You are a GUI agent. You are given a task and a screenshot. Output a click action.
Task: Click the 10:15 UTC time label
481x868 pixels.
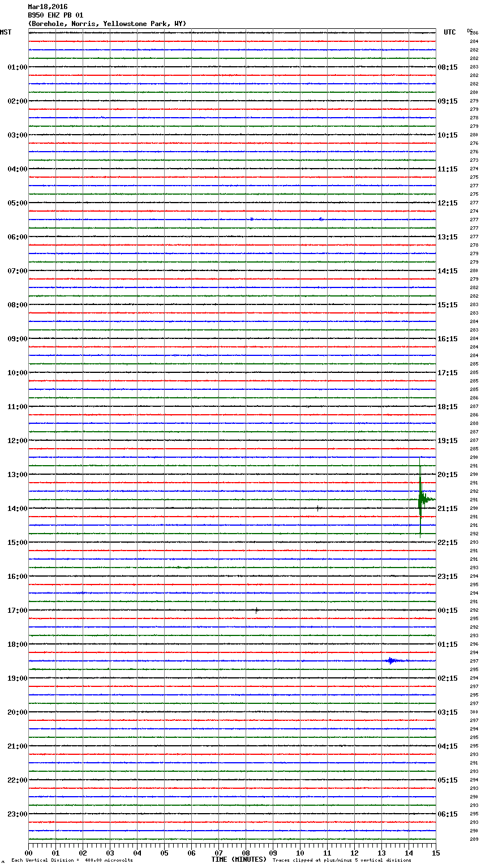click(448, 135)
